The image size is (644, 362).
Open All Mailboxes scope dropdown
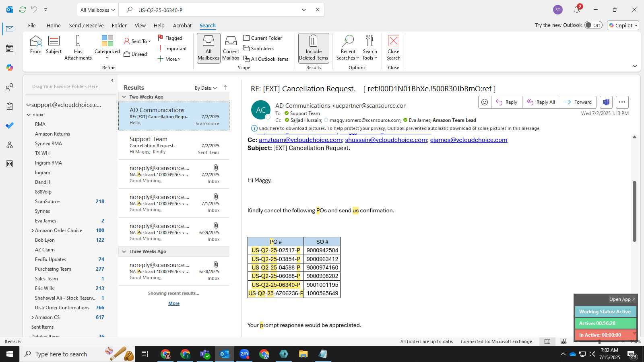(97, 10)
